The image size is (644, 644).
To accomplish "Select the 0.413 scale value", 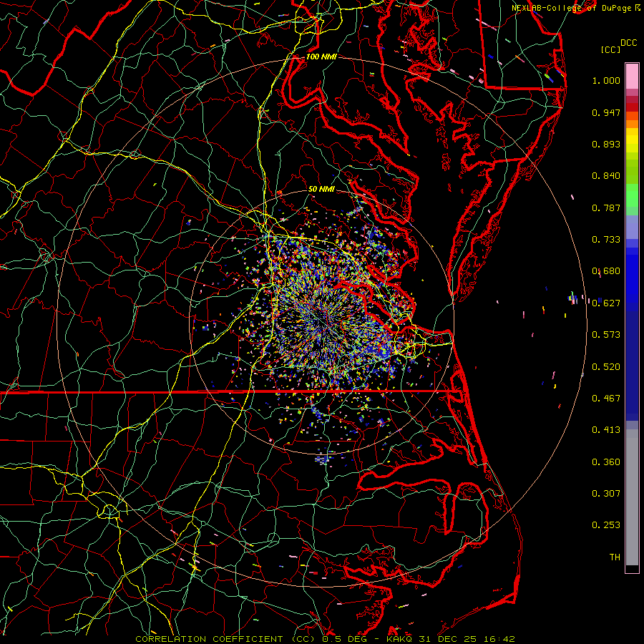I will [x=606, y=430].
